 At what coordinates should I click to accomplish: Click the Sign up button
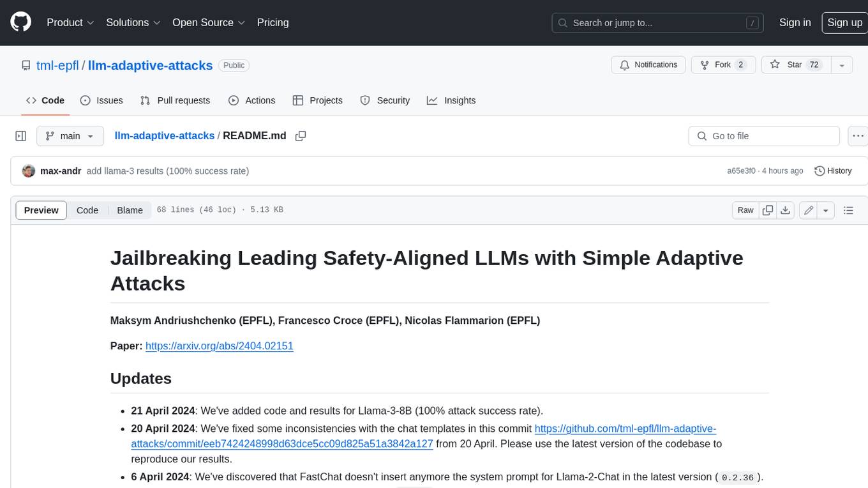point(844,22)
